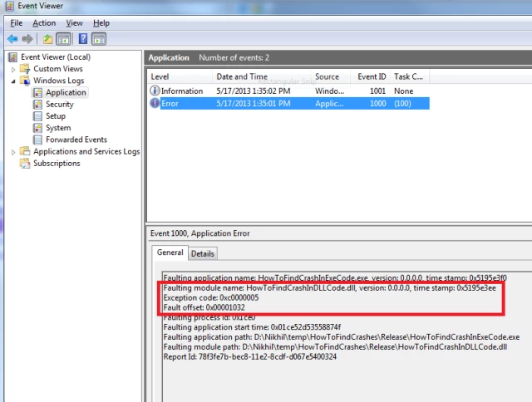Click the Fault offset 0x00001032 line
Screen dimensions: 532x402
point(204,307)
